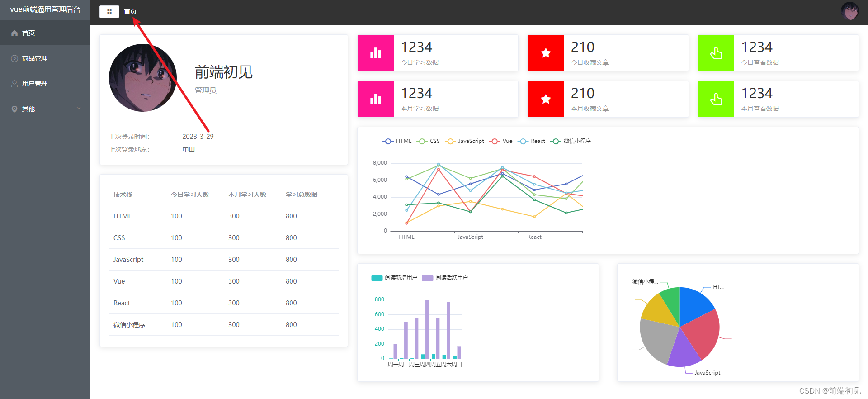Click the 今日学习人数 column header

pos(190,195)
